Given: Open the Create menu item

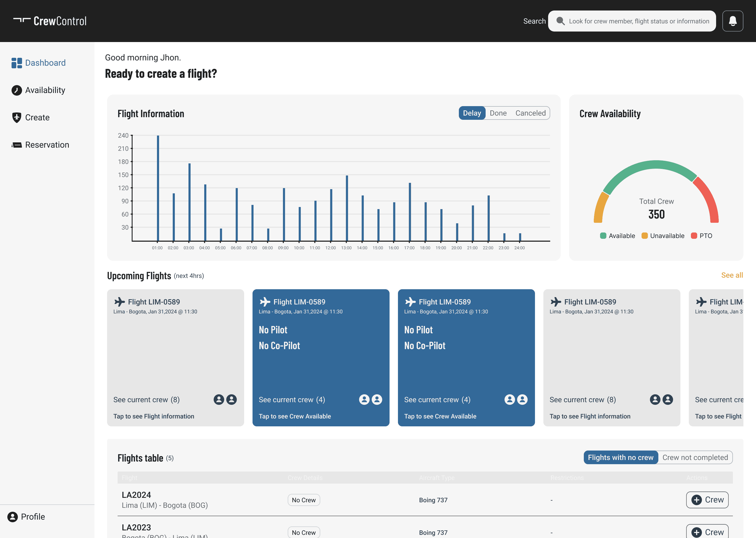Looking at the screenshot, I should tap(30, 118).
